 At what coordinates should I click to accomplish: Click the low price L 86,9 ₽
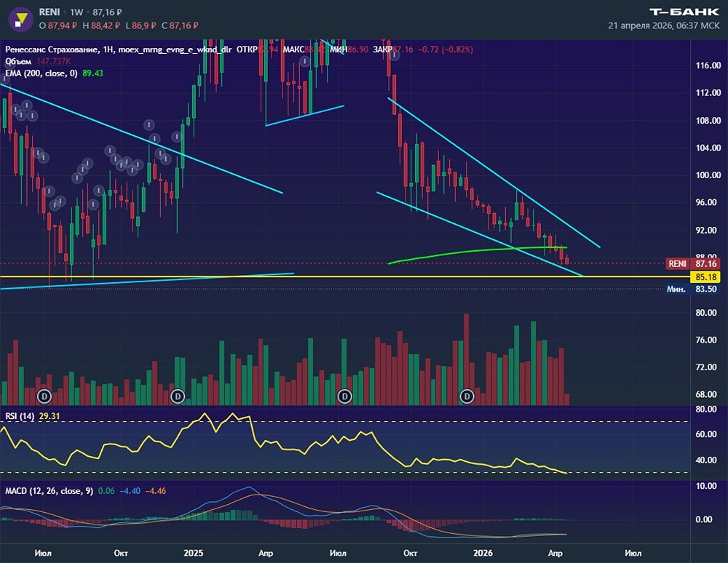pyautogui.click(x=141, y=25)
